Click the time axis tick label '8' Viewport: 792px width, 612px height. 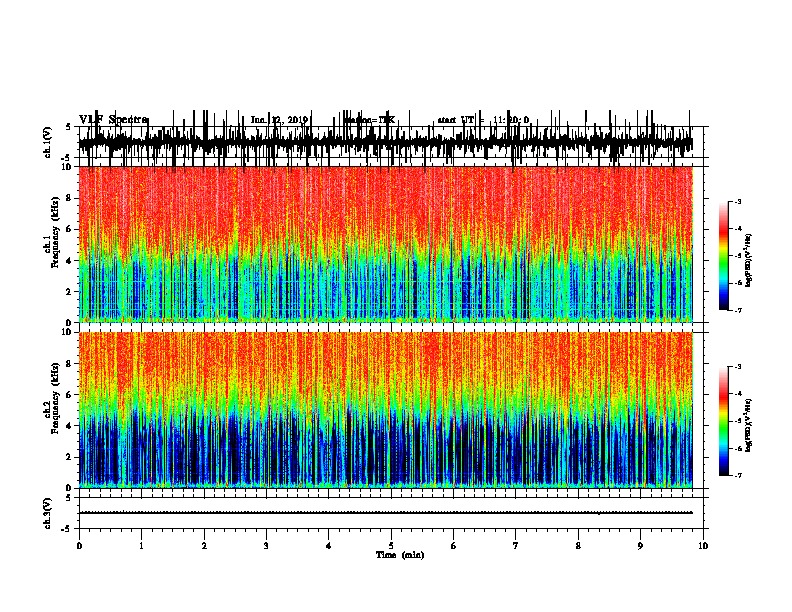[578, 546]
